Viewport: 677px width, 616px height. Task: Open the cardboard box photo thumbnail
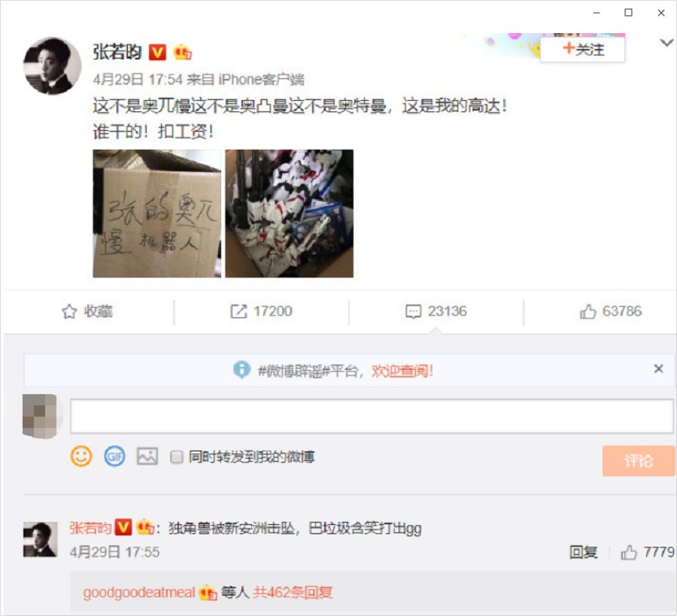(157, 214)
